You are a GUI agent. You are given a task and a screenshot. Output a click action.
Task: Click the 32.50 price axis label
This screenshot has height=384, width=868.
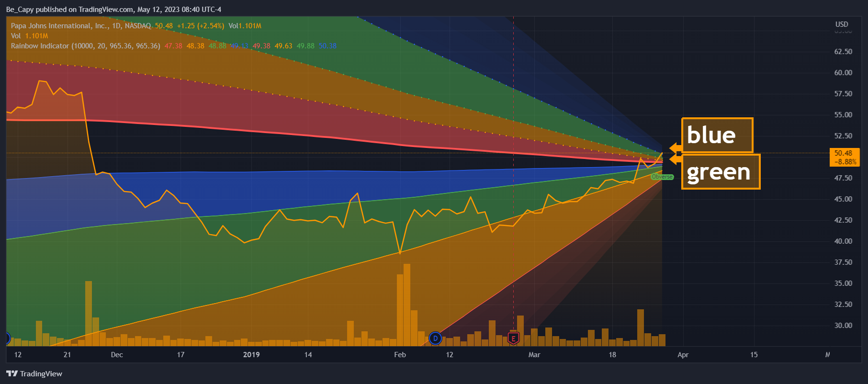[843, 305]
